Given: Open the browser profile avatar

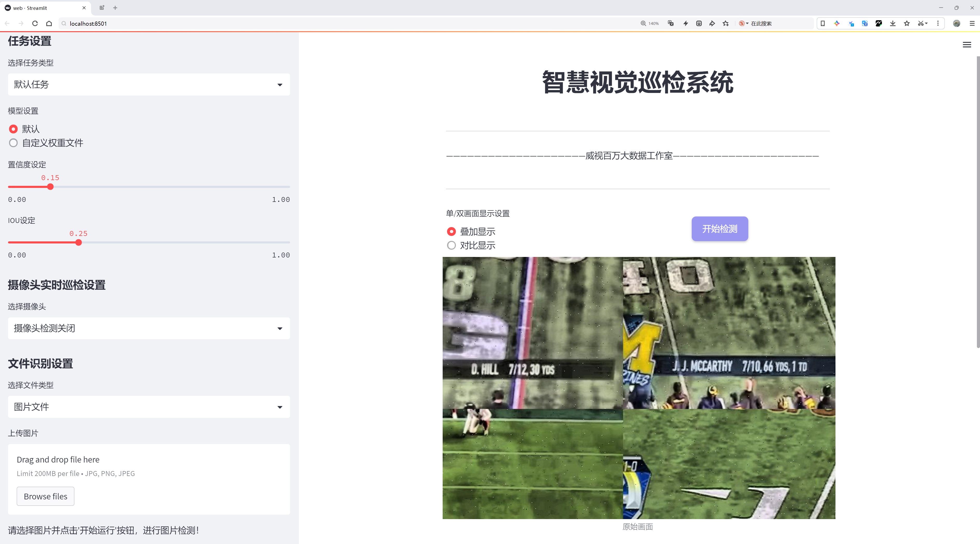Looking at the screenshot, I should (956, 23).
